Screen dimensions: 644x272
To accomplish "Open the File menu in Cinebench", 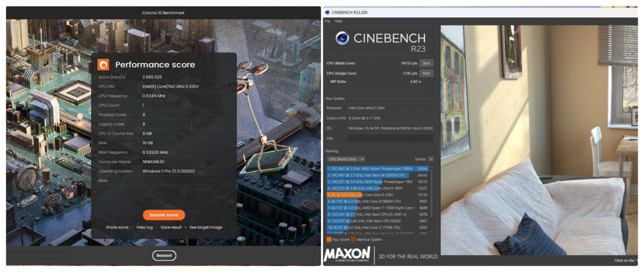I will coord(327,21).
